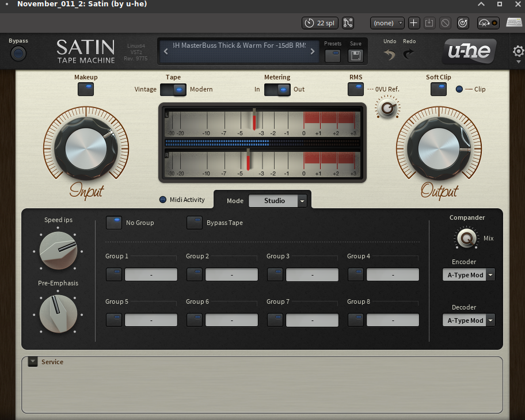Viewport: 525px width, 420px height.
Task: Toggle the Bypass Tape button
Action: (x=195, y=223)
